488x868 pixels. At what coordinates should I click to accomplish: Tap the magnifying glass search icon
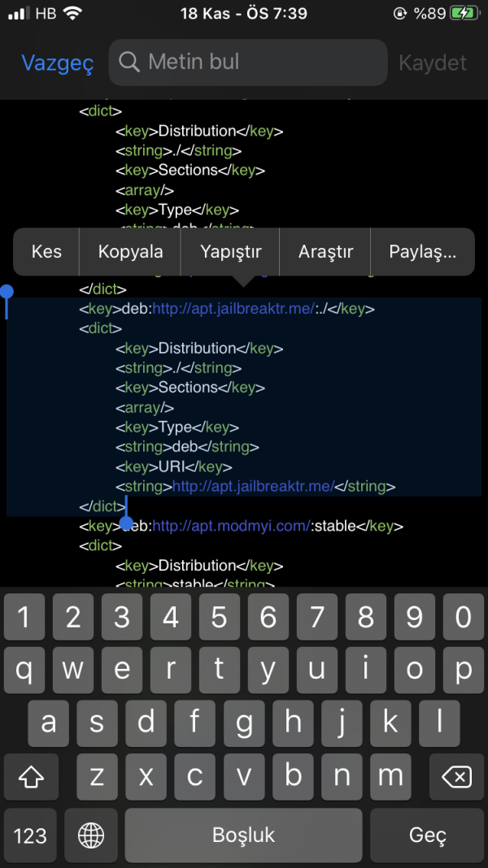tap(129, 62)
